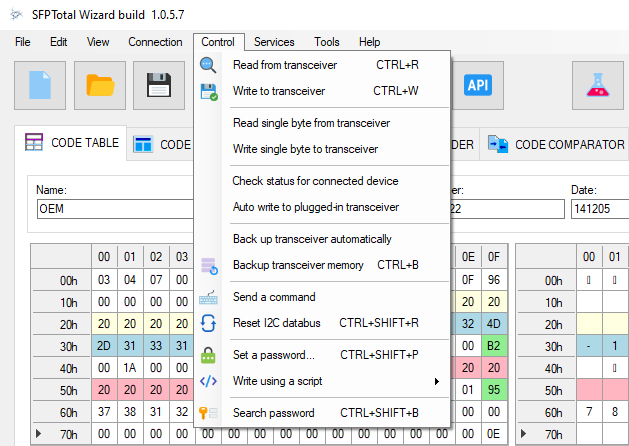Click green cell 95 in row 50h

tap(494, 390)
